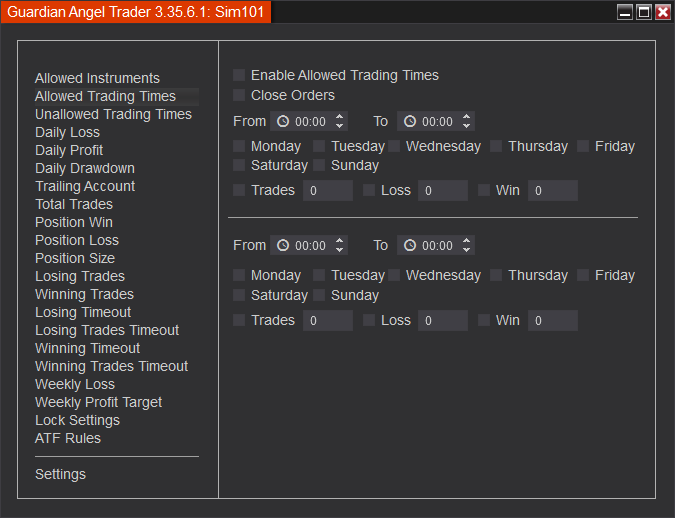Decrease the first From time with down arrow
The height and width of the screenshot is (518, 675).
click(339, 126)
